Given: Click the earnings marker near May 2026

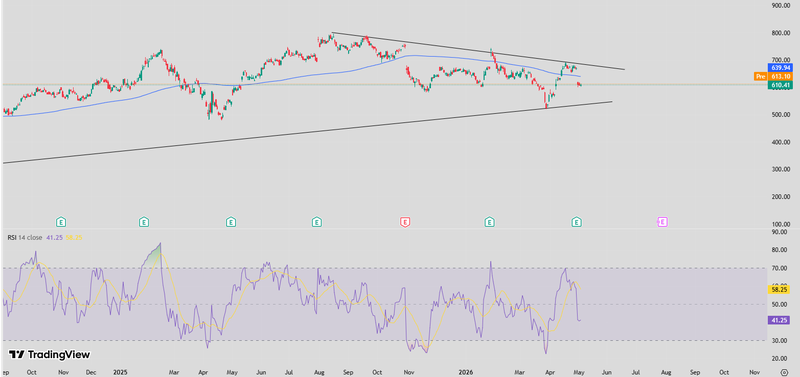Looking at the screenshot, I should click(577, 222).
